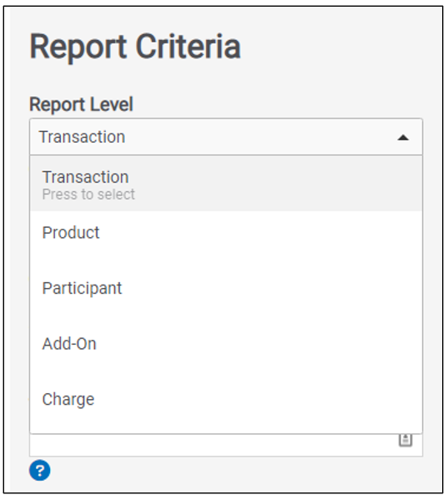Pick Participant in the dropdown list
Viewport: 448px width, 500px height.
tap(226, 288)
